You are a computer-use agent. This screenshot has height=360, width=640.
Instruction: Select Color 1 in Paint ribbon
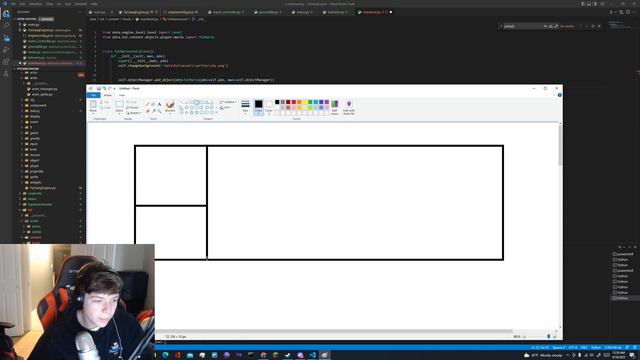(258, 107)
